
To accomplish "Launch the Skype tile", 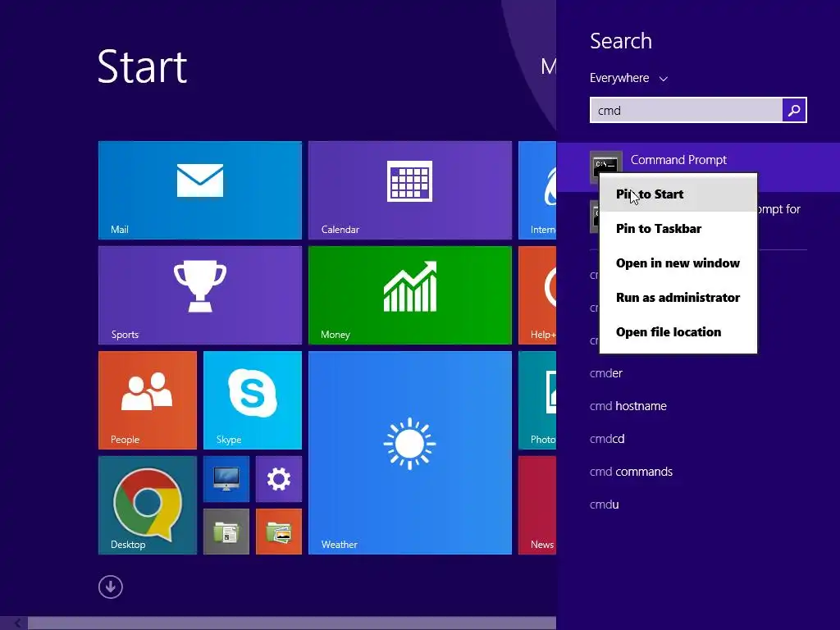I will pos(253,400).
